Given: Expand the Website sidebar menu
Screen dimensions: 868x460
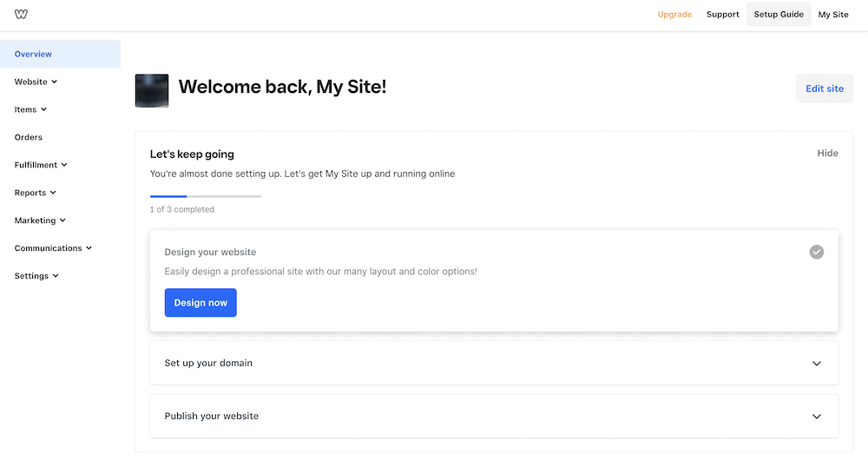Looking at the screenshot, I should tap(36, 82).
